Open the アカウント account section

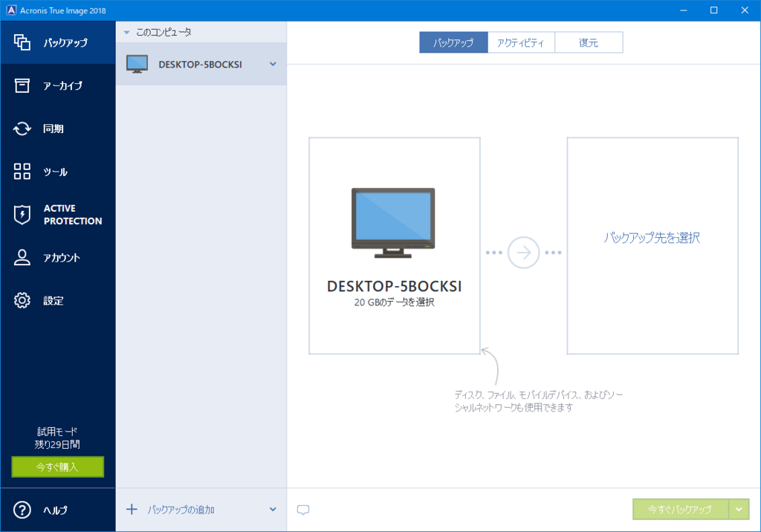click(58, 257)
